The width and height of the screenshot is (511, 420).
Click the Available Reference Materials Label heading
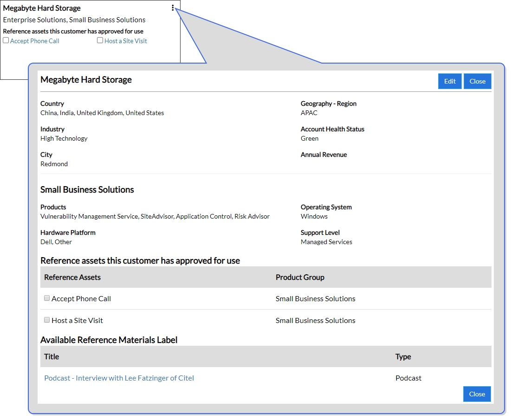[x=109, y=340]
